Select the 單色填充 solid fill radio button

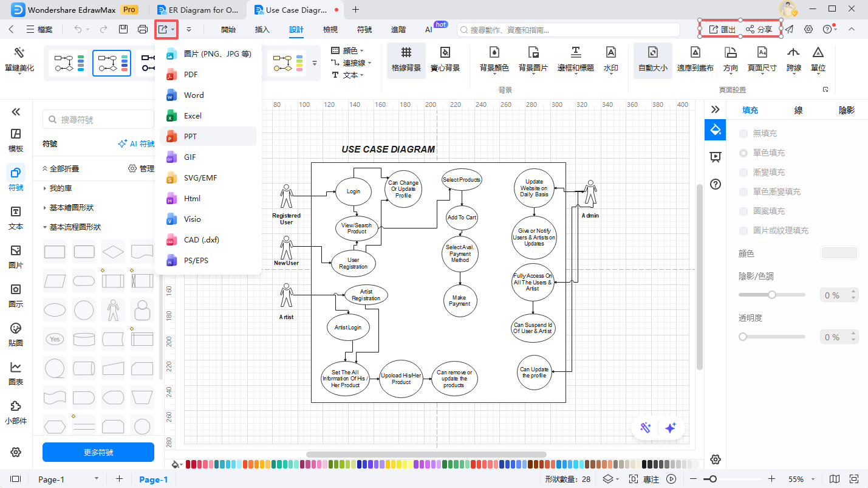tap(743, 153)
